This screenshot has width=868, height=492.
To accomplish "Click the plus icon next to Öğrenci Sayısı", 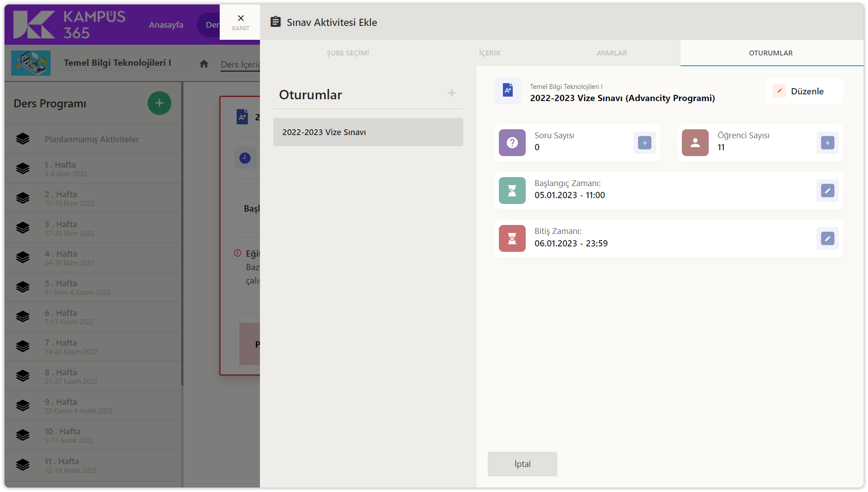I will click(827, 143).
